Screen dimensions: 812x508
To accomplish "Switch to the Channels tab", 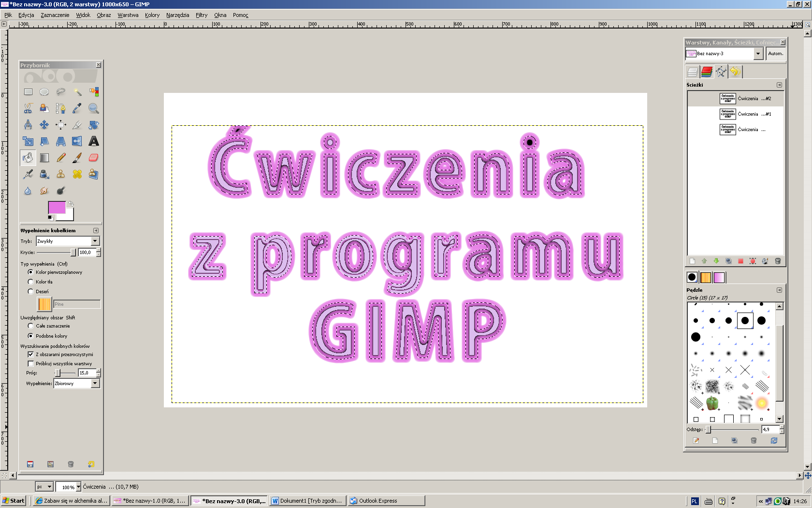I will pos(707,72).
